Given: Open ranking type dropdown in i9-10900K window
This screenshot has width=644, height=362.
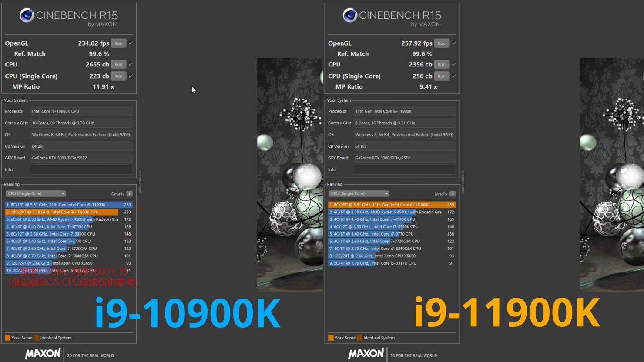Looking at the screenshot, I should (x=36, y=194).
